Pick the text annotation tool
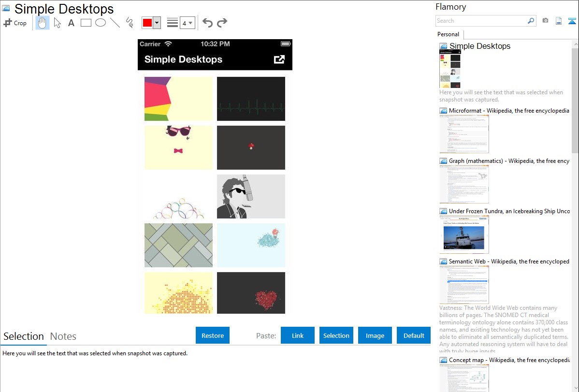The image size is (579, 392). click(x=71, y=23)
